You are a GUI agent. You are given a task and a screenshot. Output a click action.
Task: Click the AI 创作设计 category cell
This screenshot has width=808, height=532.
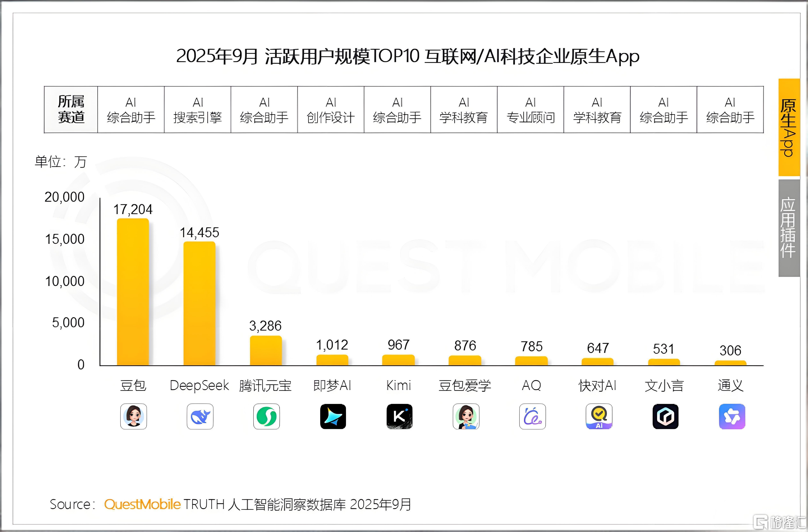click(x=331, y=109)
